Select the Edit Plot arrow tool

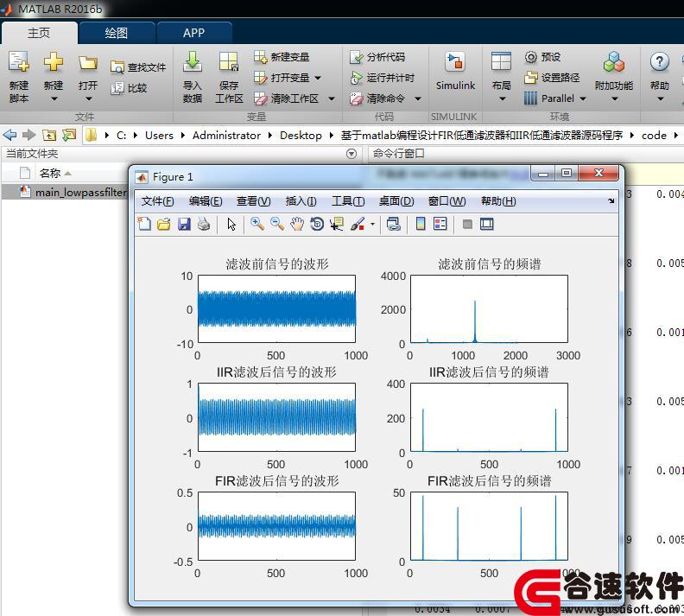click(231, 225)
